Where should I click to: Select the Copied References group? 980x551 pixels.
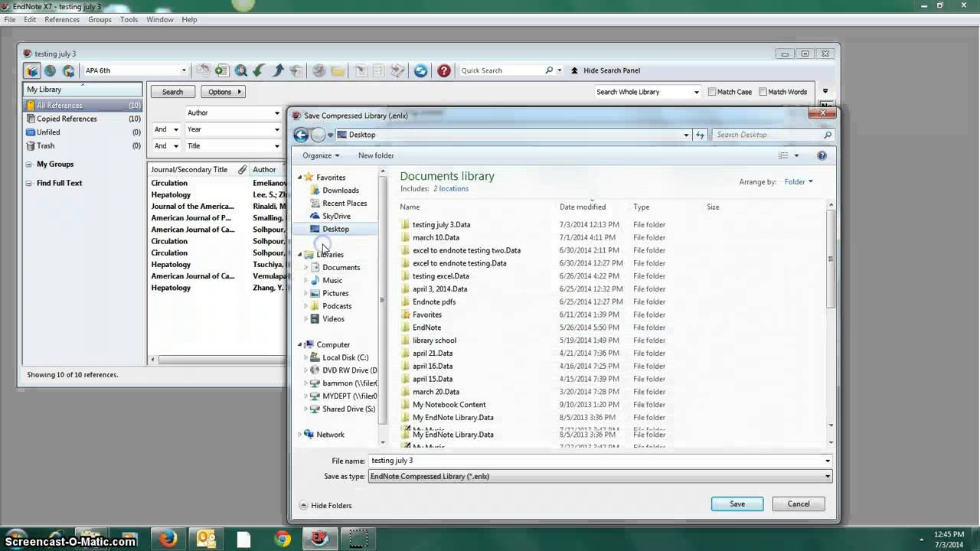coord(83,119)
